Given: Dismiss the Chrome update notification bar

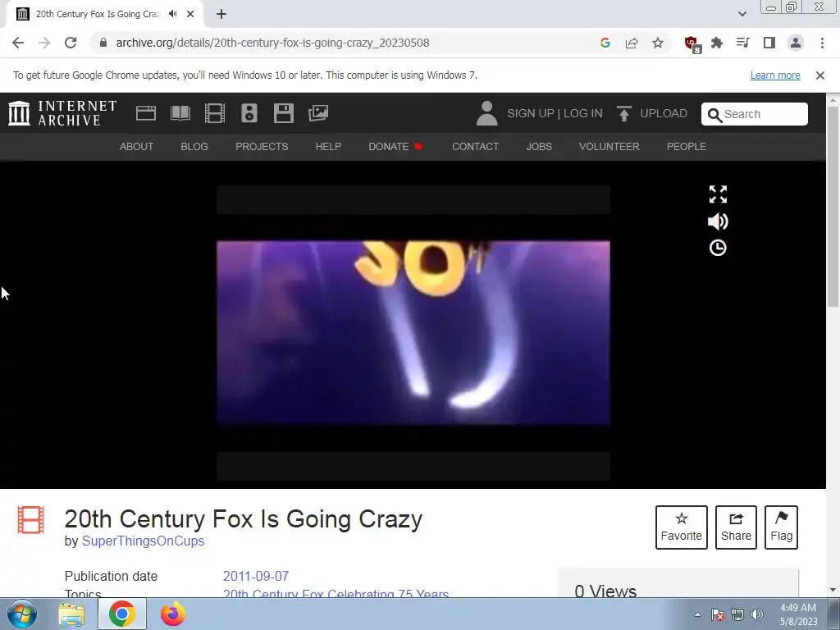Looking at the screenshot, I should (x=819, y=75).
